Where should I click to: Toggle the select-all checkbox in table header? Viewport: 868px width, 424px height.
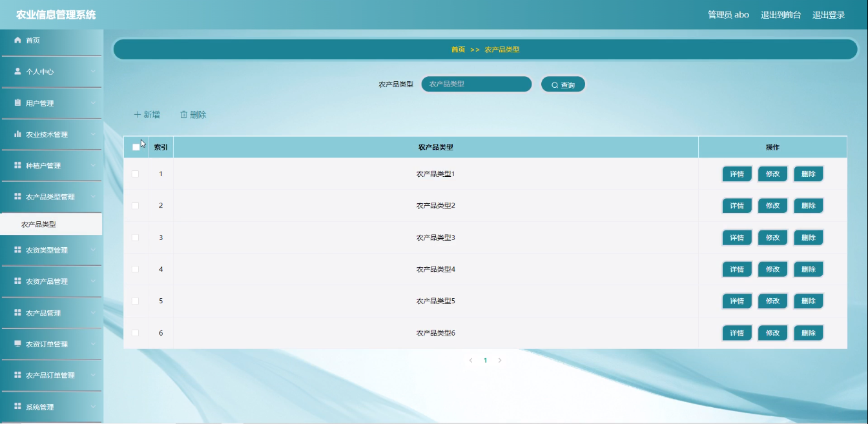pyautogui.click(x=136, y=147)
